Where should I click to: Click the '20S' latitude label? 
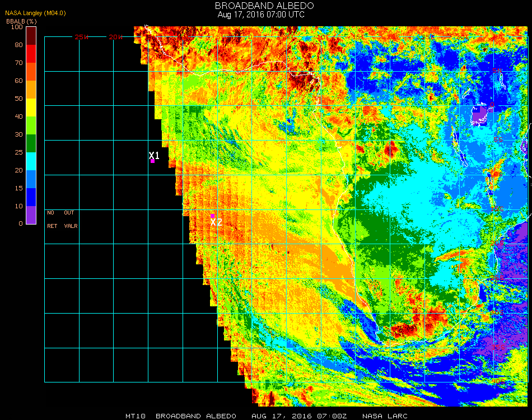497,243
